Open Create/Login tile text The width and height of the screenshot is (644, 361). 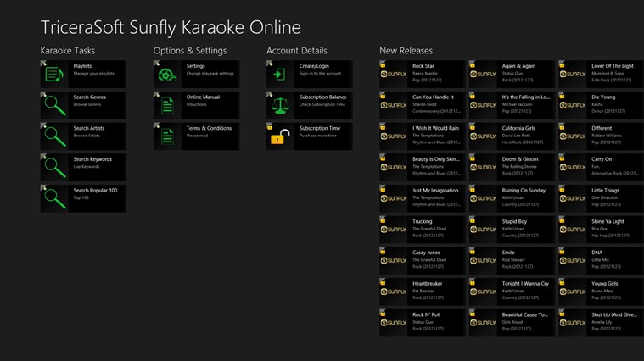click(314, 65)
